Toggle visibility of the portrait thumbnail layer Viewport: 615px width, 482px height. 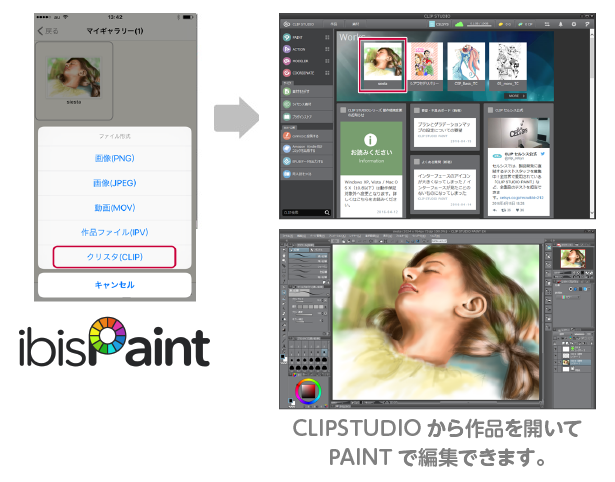click(556, 362)
